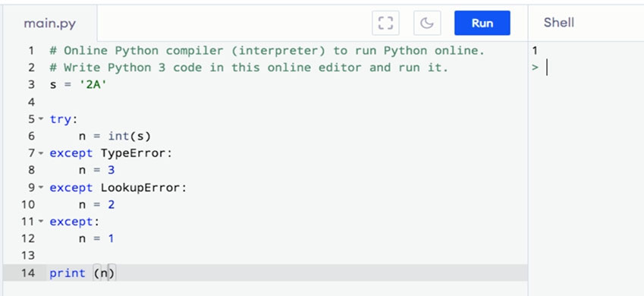Toggle dark mode with the moon icon
Viewport: 644px width, 296px height.
(x=427, y=23)
